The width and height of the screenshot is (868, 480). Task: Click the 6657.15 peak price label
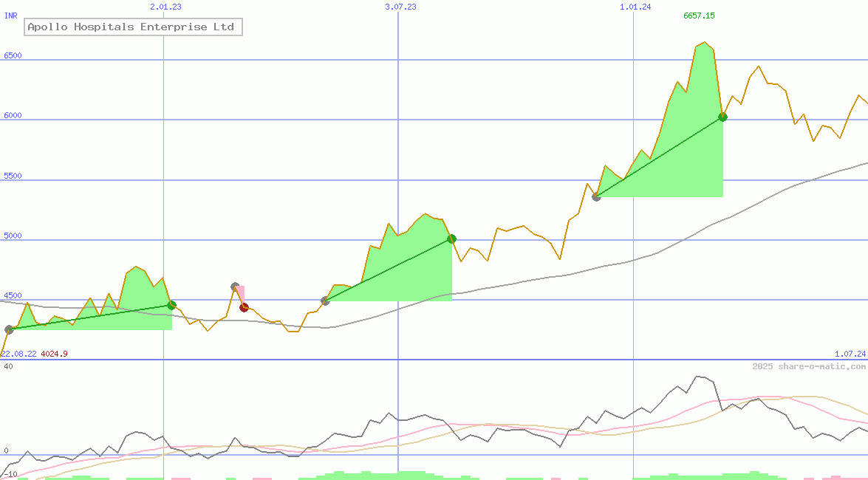click(699, 16)
